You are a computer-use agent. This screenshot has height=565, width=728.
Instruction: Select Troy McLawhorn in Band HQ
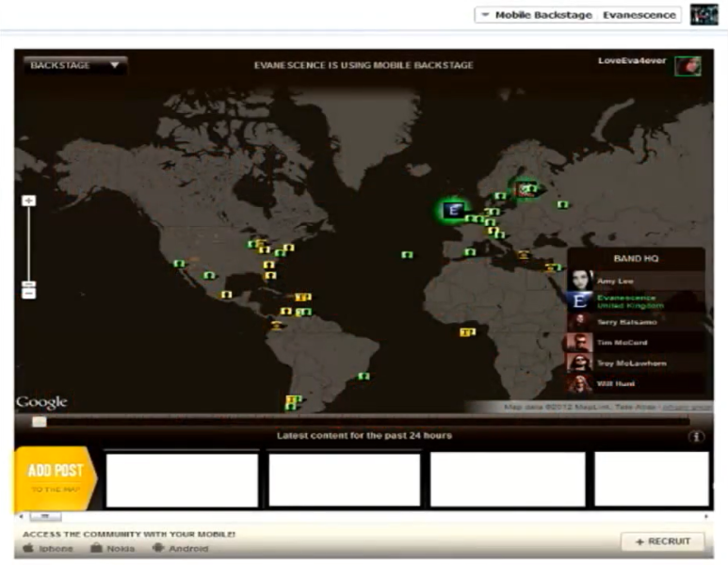click(635, 363)
